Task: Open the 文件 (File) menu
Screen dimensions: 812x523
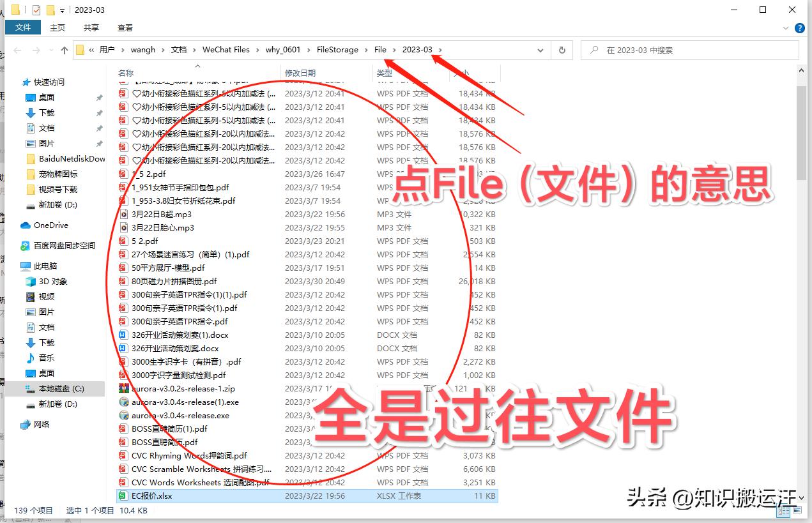Action: (23, 27)
